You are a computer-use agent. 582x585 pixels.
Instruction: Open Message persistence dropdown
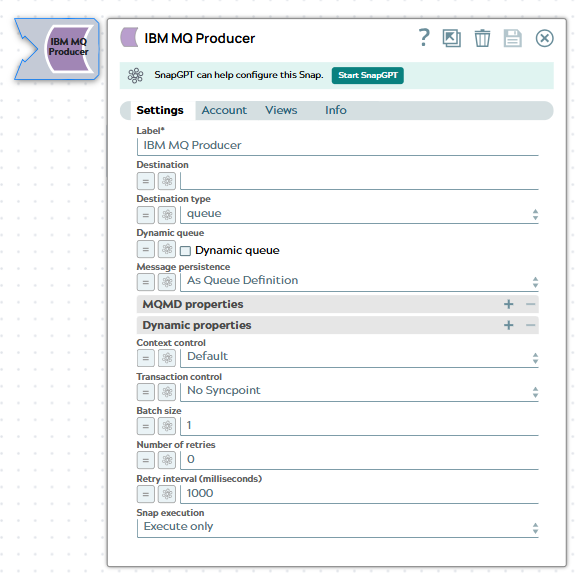359,282
